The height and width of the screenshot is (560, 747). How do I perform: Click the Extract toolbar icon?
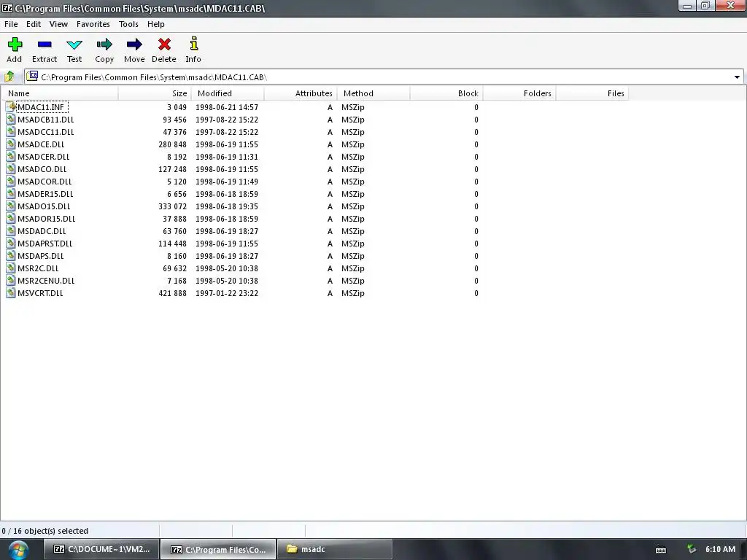[x=44, y=44]
